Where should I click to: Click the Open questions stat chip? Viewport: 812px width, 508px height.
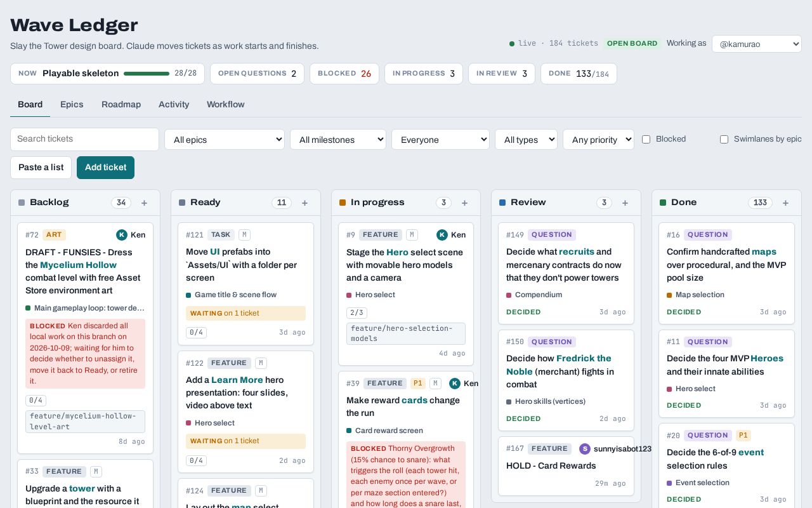[257, 74]
